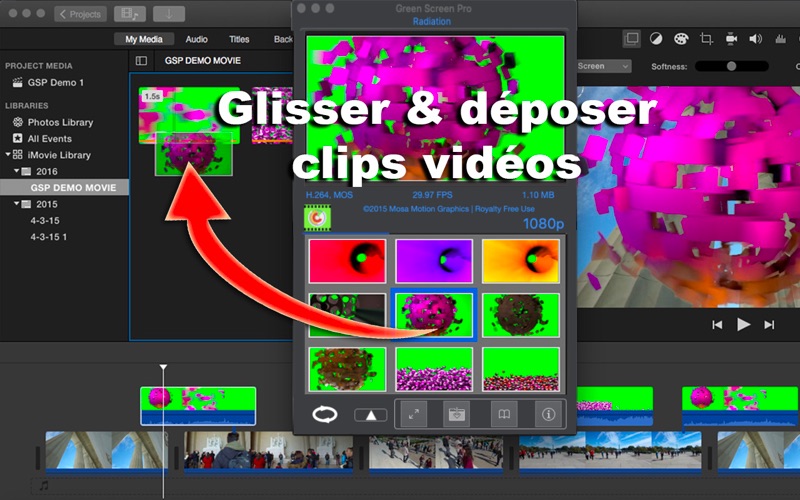Viewport: 800px width, 500px height.
Task: Click the background music note icon
Action: (x=44, y=485)
